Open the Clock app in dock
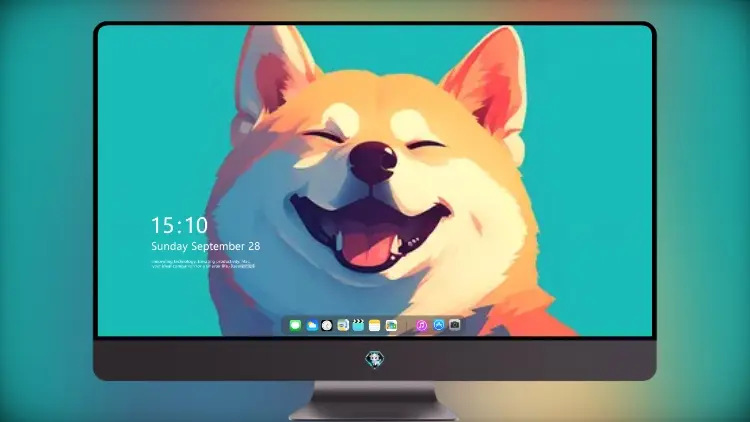 click(x=327, y=325)
